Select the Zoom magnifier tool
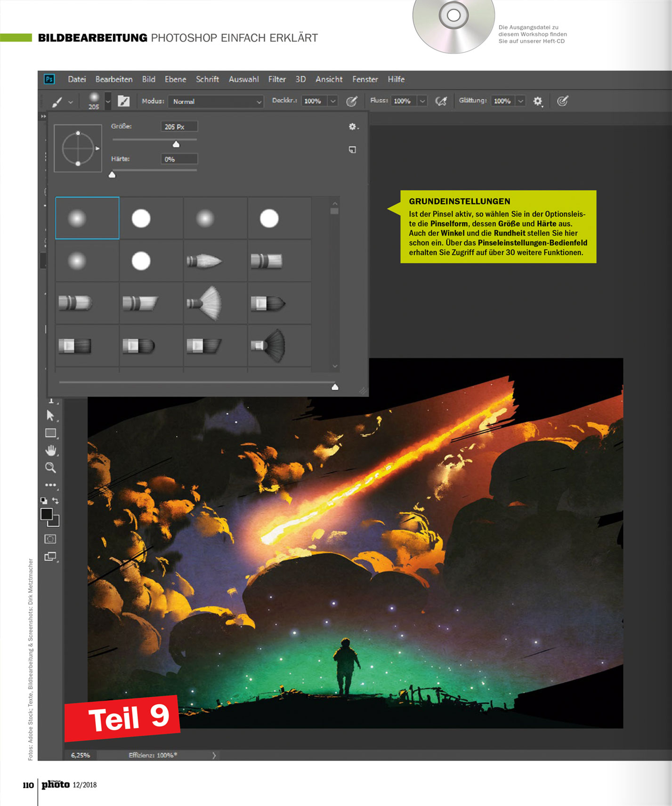Screen dimensions: 672x806 [50, 467]
